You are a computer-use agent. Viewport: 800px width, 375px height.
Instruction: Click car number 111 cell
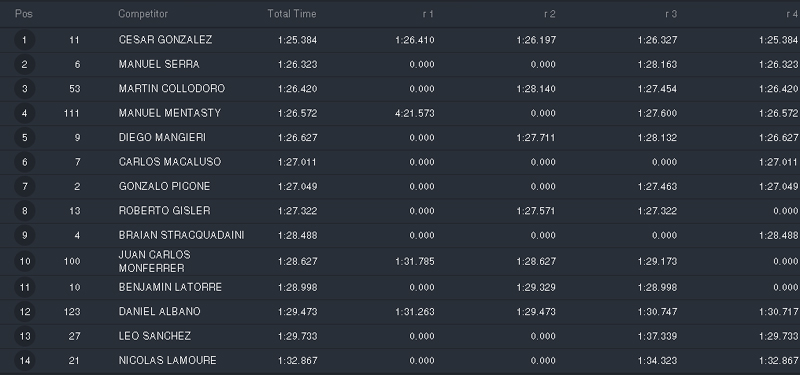click(71, 113)
